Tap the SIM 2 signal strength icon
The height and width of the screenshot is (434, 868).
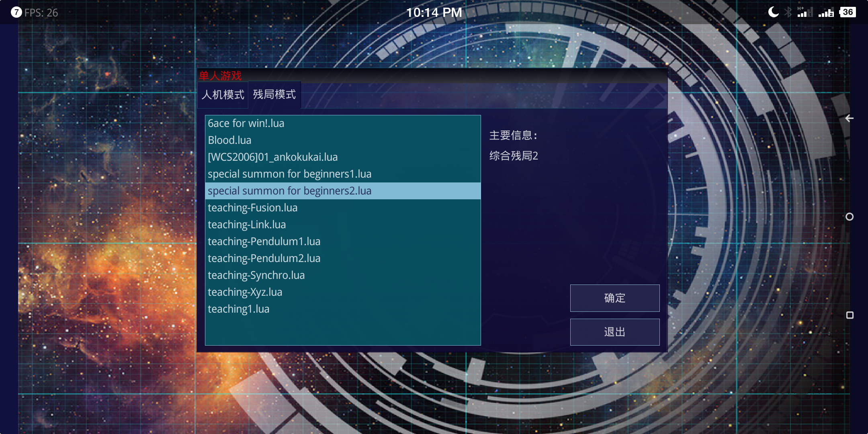coord(826,12)
